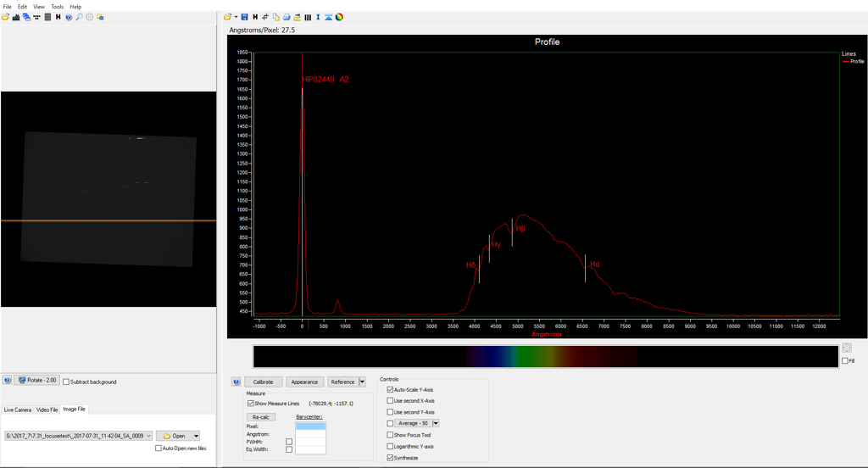Enable the Subtract background checkbox

[66, 382]
